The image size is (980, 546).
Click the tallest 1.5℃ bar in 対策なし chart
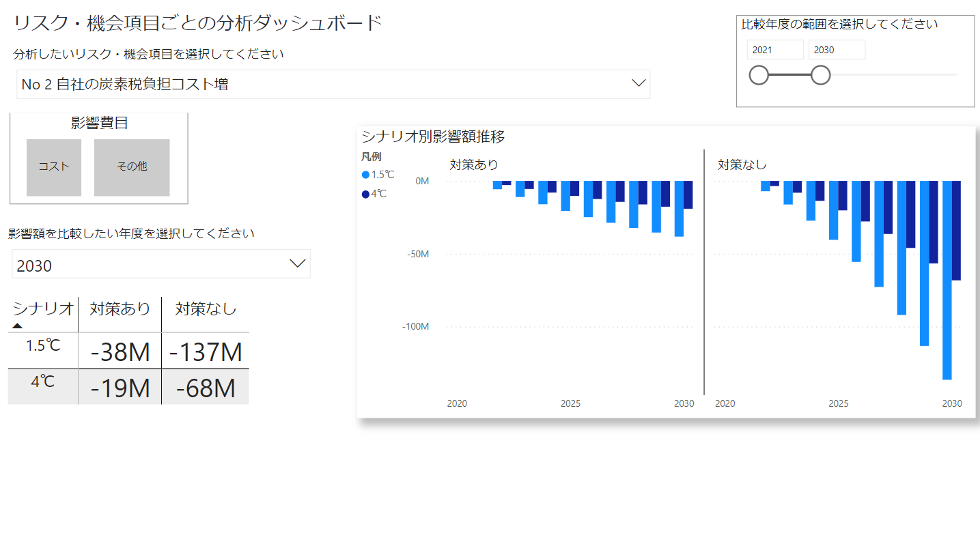(x=947, y=280)
